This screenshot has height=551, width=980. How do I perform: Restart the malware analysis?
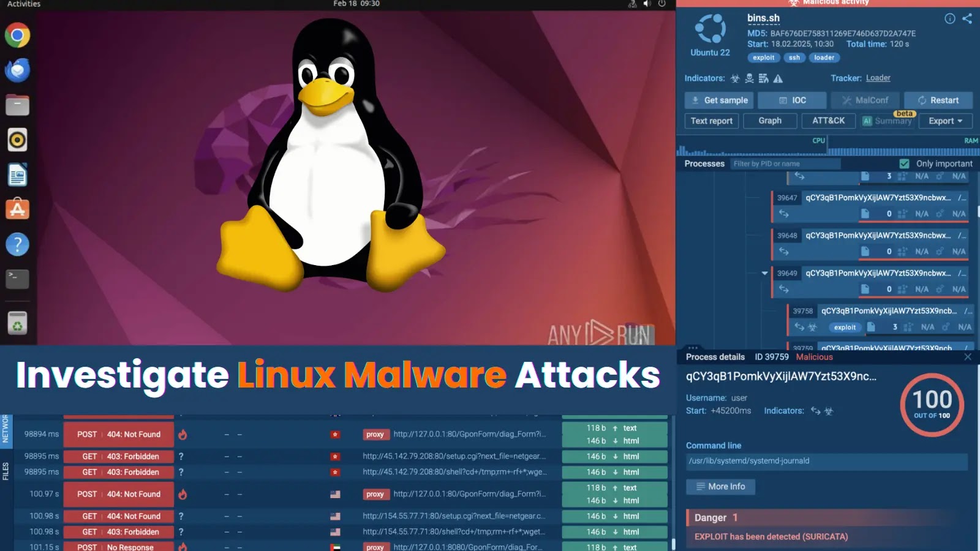[938, 100]
